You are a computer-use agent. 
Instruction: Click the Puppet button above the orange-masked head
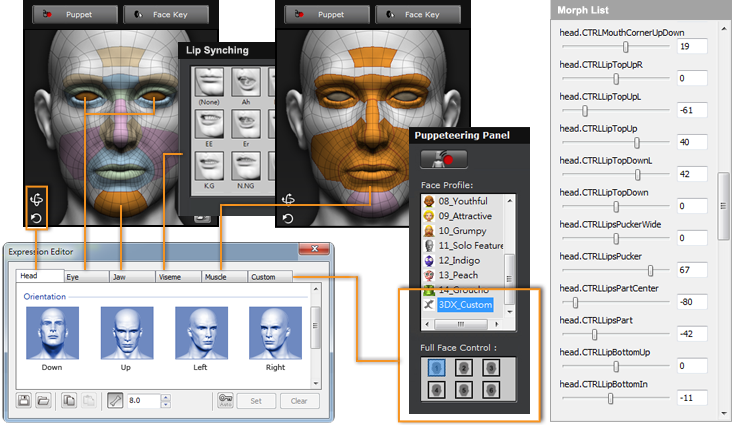click(327, 15)
